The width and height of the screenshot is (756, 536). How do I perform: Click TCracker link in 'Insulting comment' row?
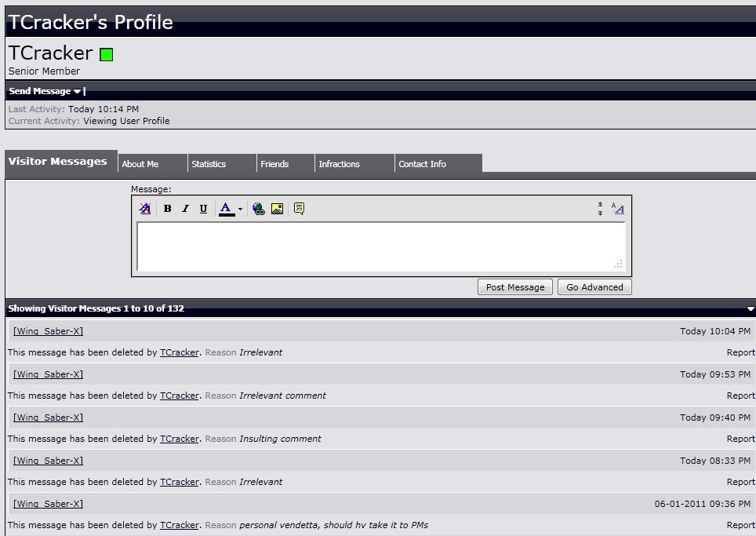[x=180, y=439]
